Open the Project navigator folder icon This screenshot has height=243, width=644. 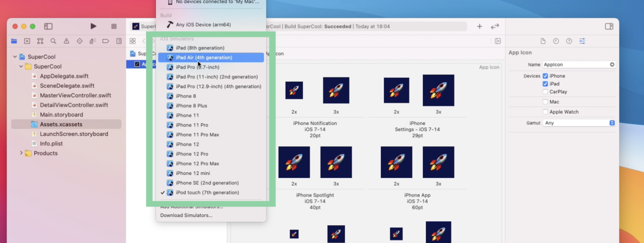[x=14, y=41]
